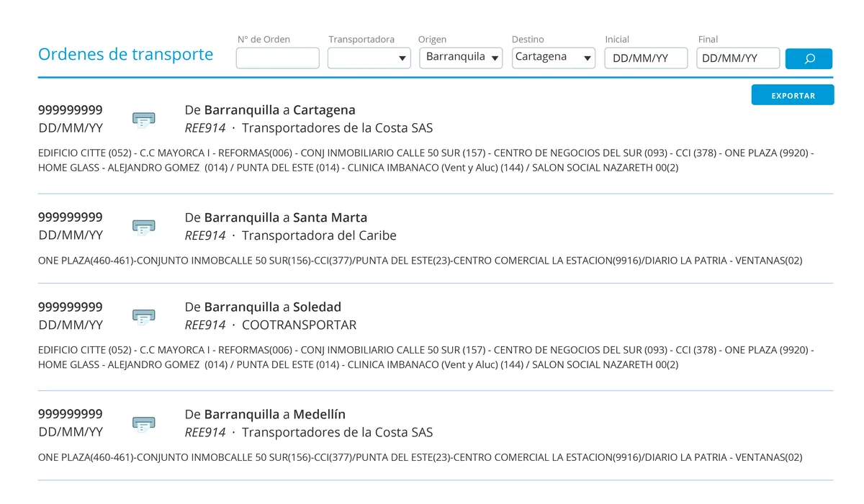Click order number 999999999 of Cartagena order
This screenshot has height=504, width=864.
(71, 110)
